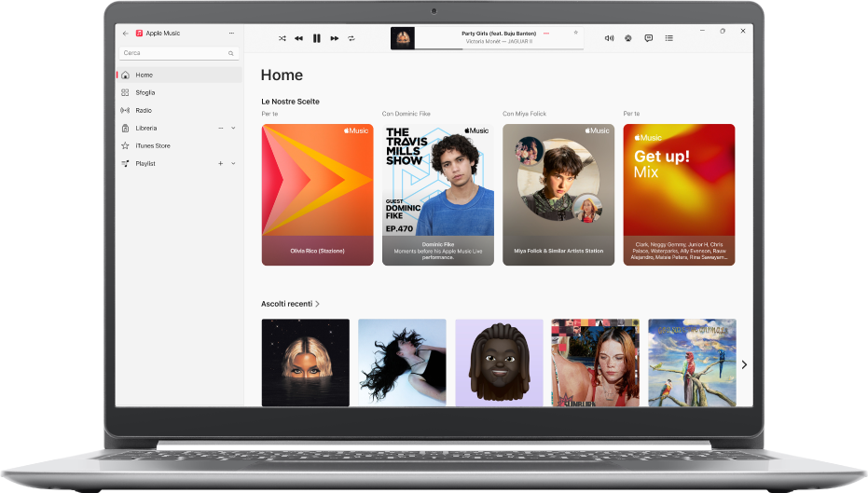This screenshot has width=868, height=493.
Task: Click the Home sidebar icon
Action: 125,75
